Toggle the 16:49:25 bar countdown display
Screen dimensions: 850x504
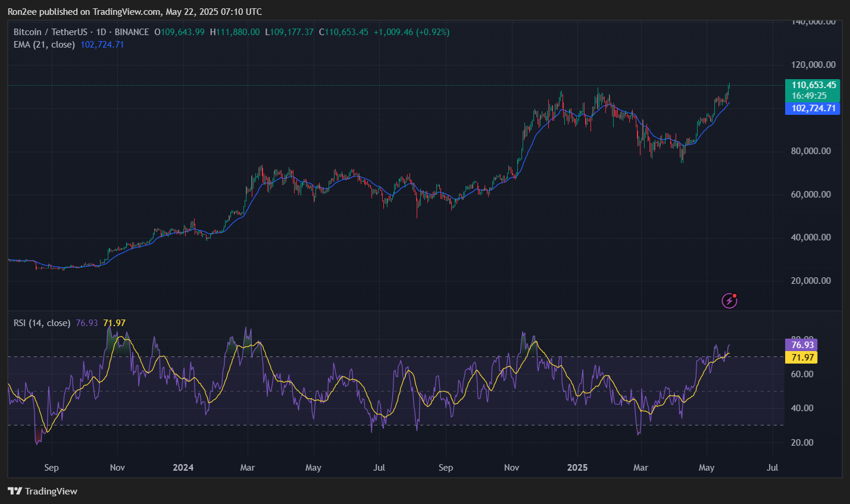pos(812,96)
